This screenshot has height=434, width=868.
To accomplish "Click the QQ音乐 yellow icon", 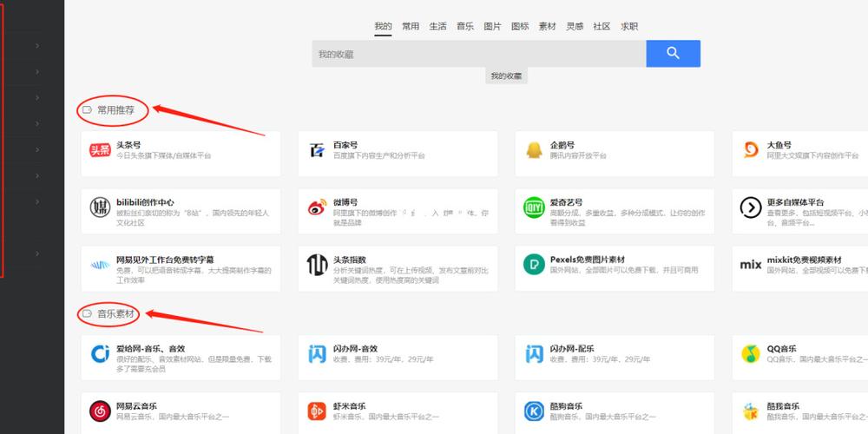I will (751, 354).
